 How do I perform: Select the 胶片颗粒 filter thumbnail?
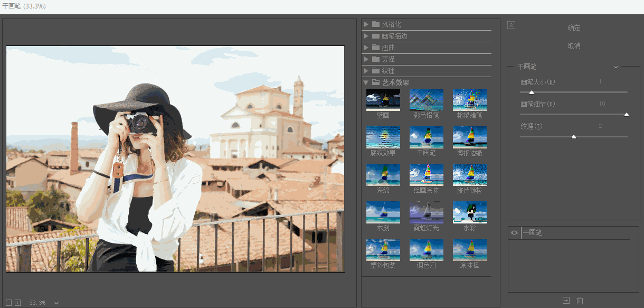(470, 174)
